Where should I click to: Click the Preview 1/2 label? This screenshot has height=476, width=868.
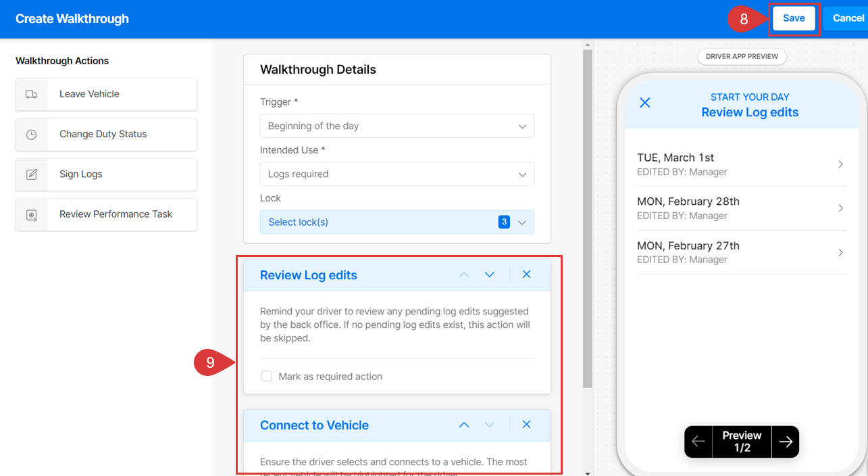742,442
